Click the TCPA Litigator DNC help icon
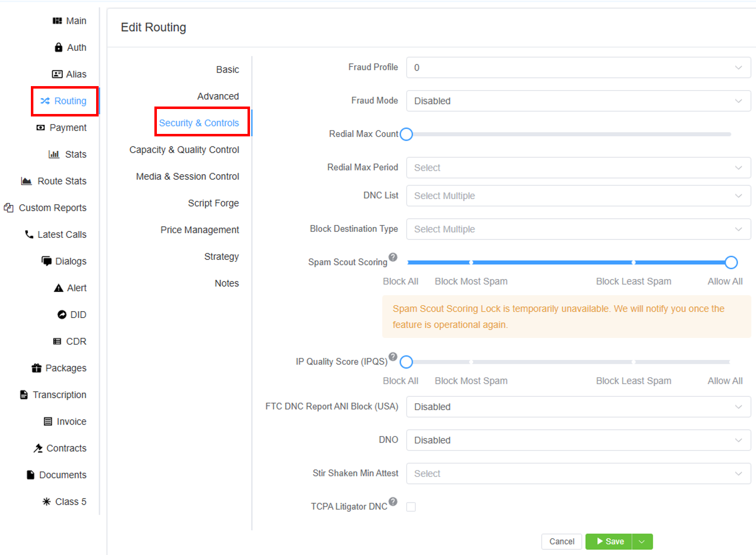The width and height of the screenshot is (756, 555). pyautogui.click(x=393, y=501)
